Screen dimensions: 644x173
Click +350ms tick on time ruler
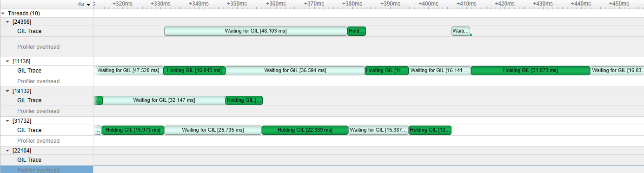(x=237, y=4)
